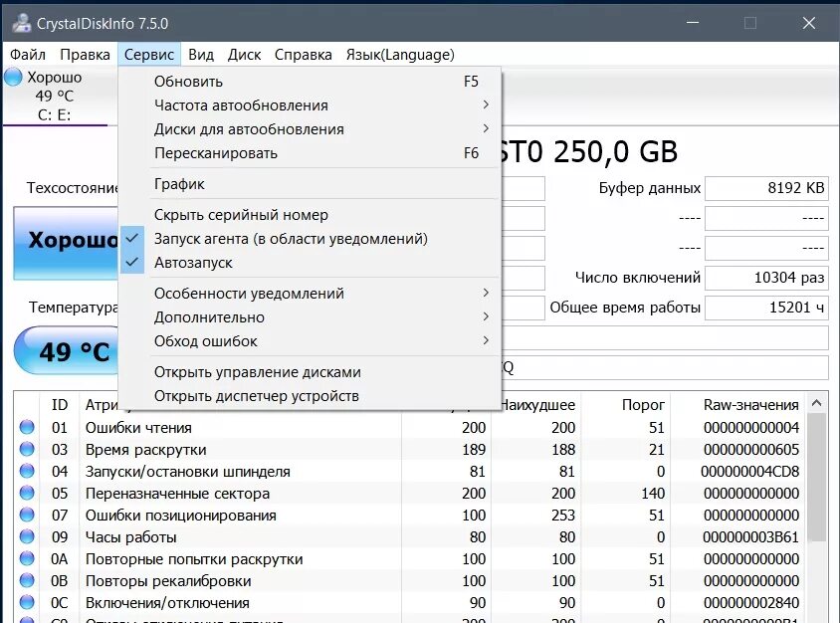Click the status orb for Переназначенные сектора
This screenshot has width=840, height=623.
27,494
